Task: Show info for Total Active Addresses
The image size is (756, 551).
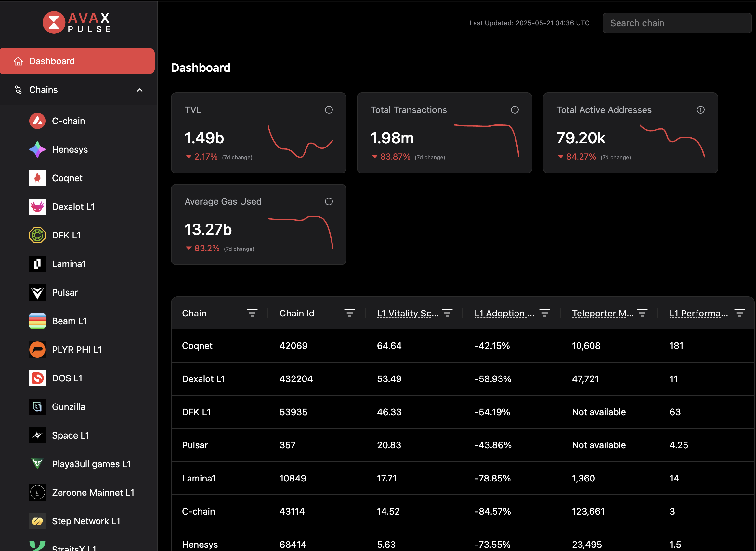Action: coord(701,110)
